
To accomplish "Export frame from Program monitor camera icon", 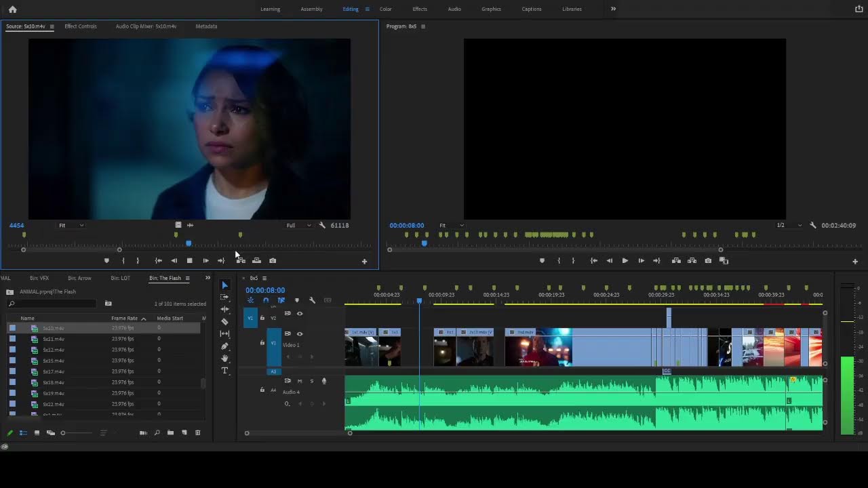I will (708, 260).
